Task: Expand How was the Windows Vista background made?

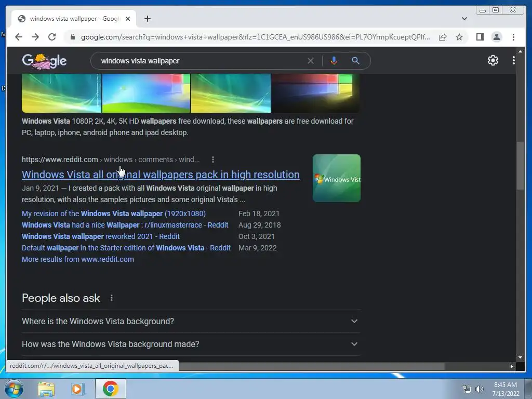Action: point(191,344)
